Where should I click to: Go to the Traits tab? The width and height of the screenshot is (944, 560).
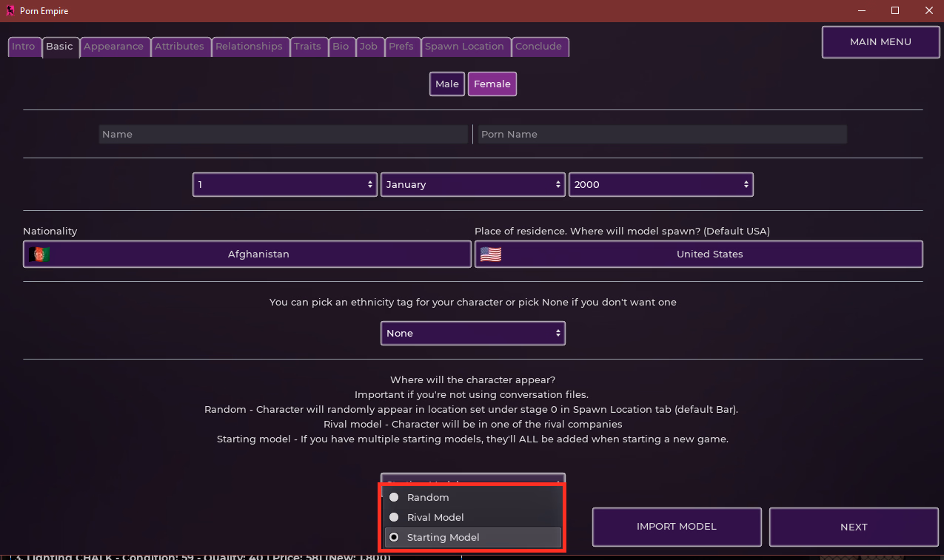(x=307, y=47)
